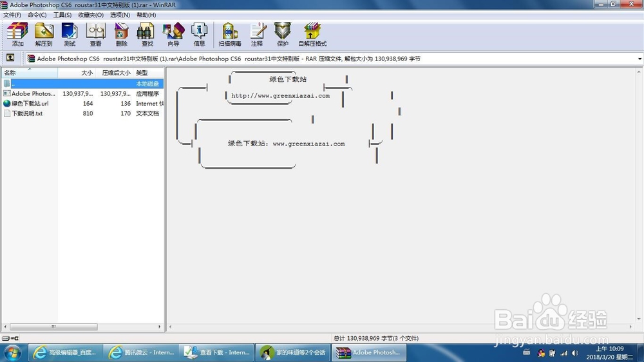Click packed size value 170
644x362 pixels.
[126, 113]
